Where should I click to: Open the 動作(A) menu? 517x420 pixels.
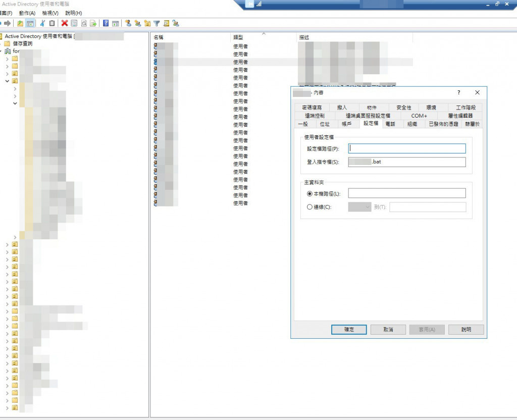(x=27, y=13)
